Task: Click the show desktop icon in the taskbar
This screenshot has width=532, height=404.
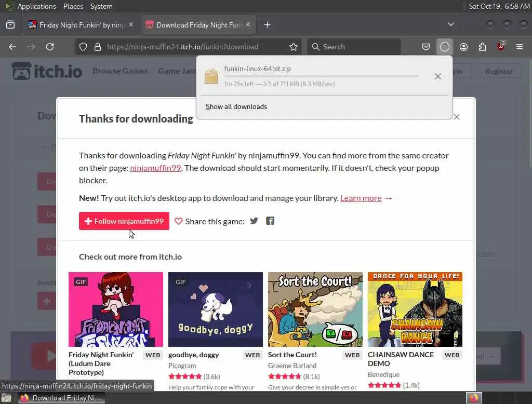Action: coord(6,398)
